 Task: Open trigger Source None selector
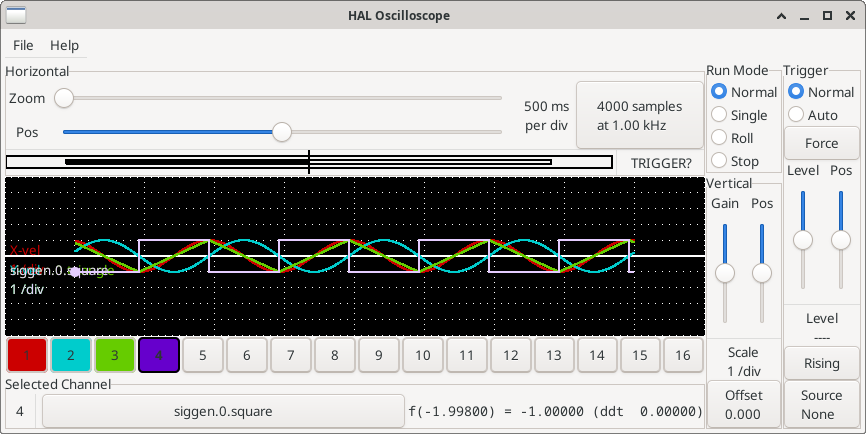point(821,405)
